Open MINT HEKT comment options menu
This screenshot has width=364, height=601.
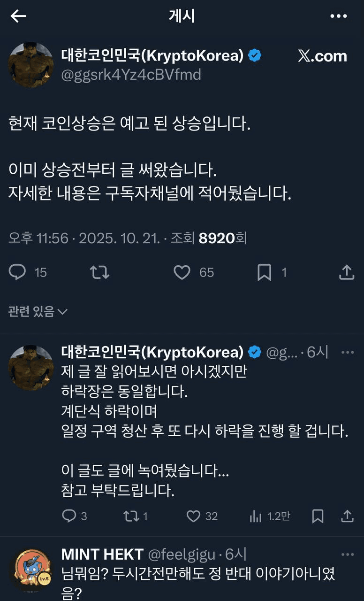tap(348, 555)
